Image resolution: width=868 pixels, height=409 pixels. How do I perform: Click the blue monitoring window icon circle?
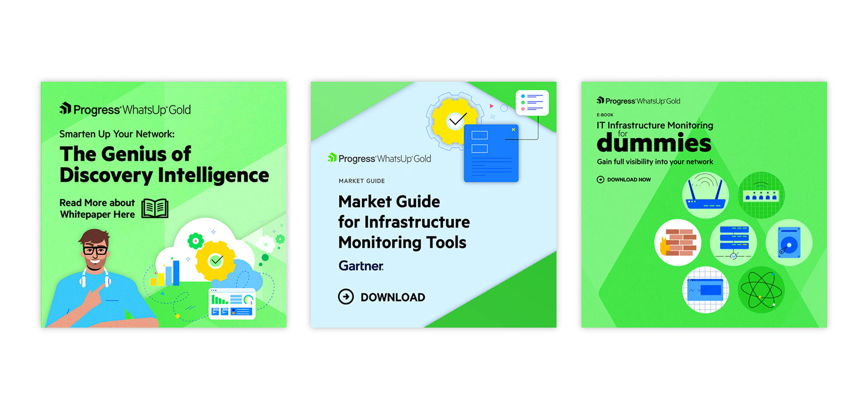706,290
